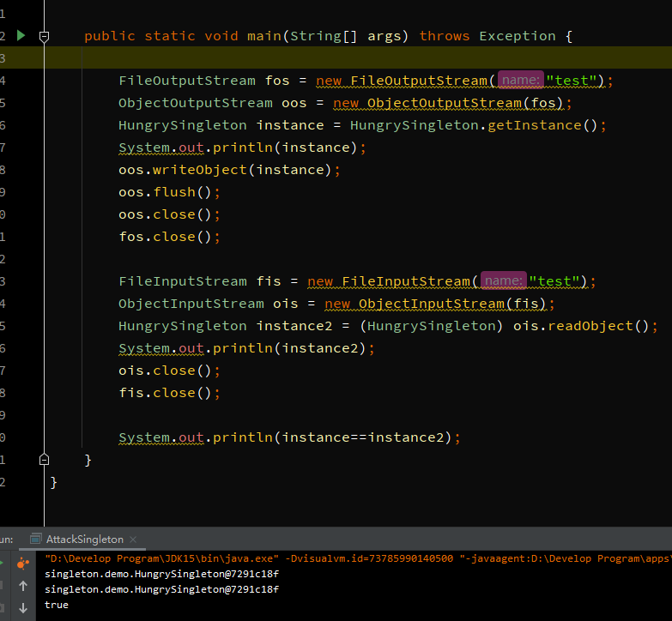Click 'System.out.println(instance2)' line
This screenshot has height=621, width=672.
[246, 348]
